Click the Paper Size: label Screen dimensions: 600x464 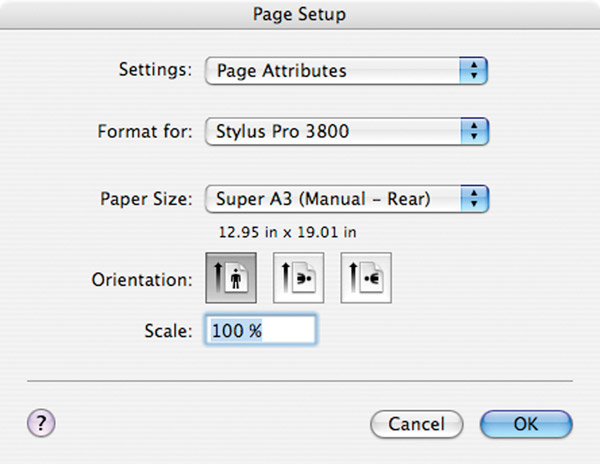click(146, 199)
